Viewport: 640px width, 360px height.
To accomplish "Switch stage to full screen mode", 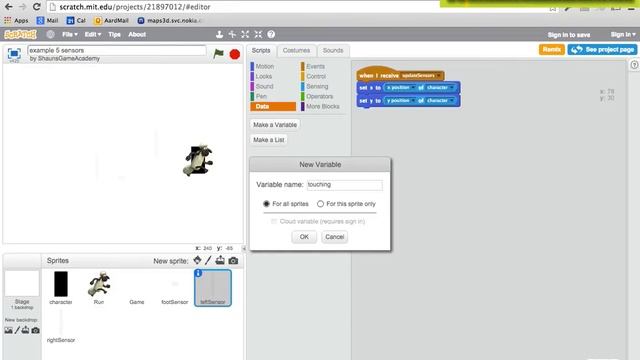I will point(14,53).
